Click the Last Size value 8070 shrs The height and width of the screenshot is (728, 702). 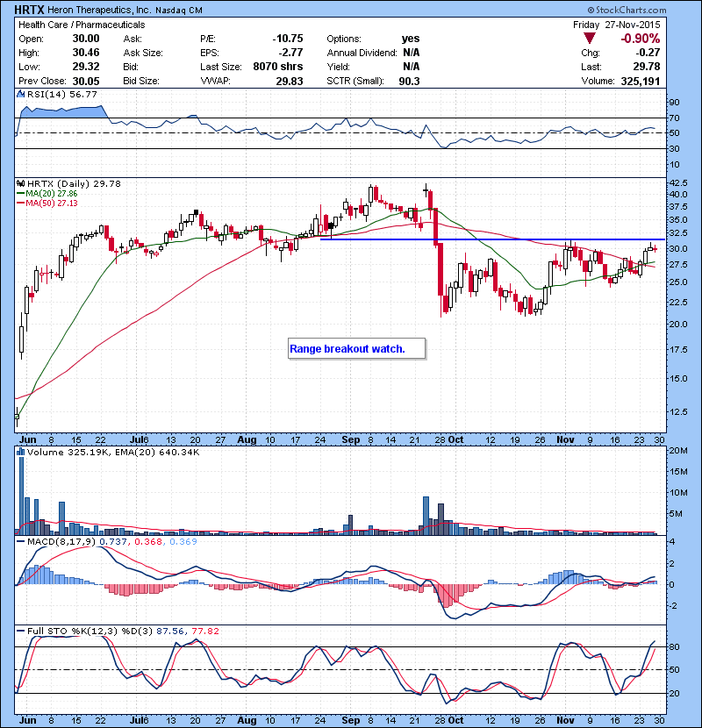coord(278,67)
